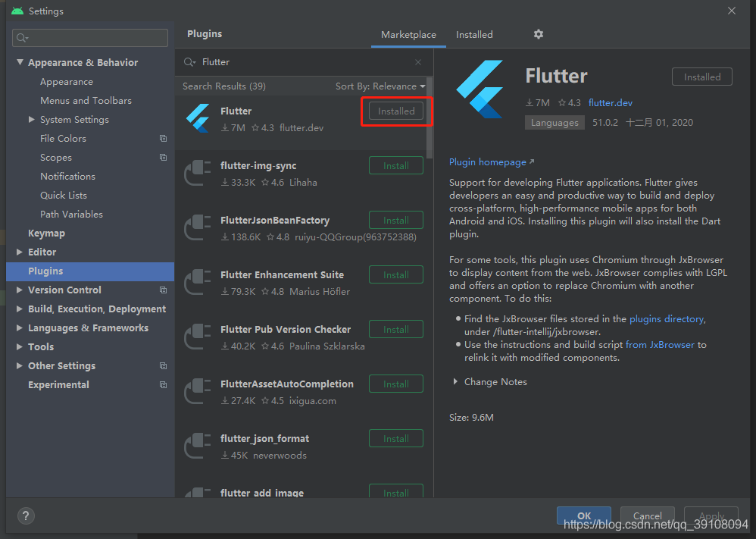Click the FlutterAssetAutoCompletion plugin icon
Image resolution: width=756 pixels, height=539 pixels.
(198, 391)
